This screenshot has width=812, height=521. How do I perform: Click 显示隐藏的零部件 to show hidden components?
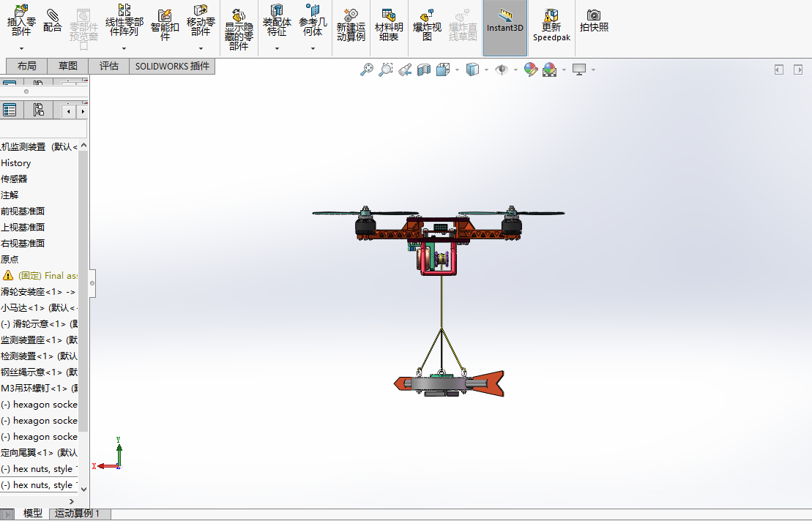pyautogui.click(x=239, y=29)
